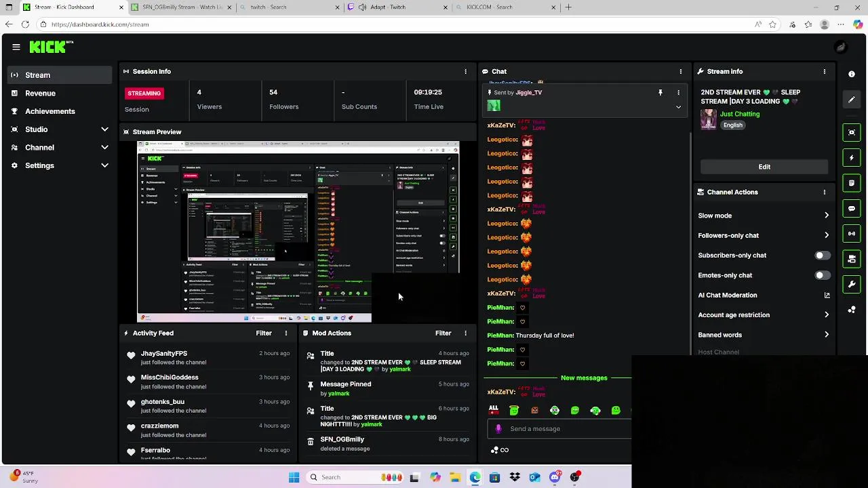868x488 pixels.
Task: Click the MissChibiGoddess follower entry
Action: [x=207, y=382]
